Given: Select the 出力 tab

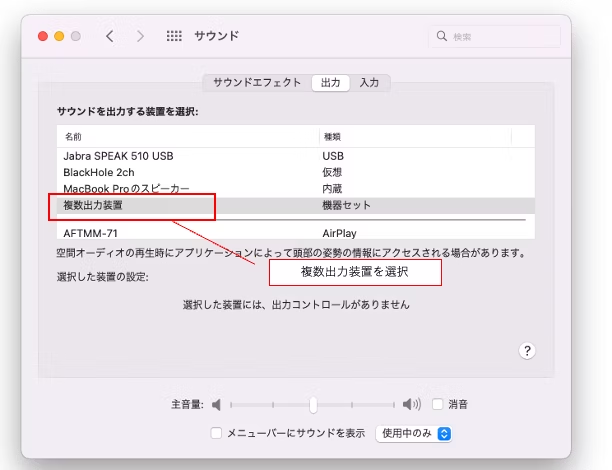Looking at the screenshot, I should tap(330, 83).
